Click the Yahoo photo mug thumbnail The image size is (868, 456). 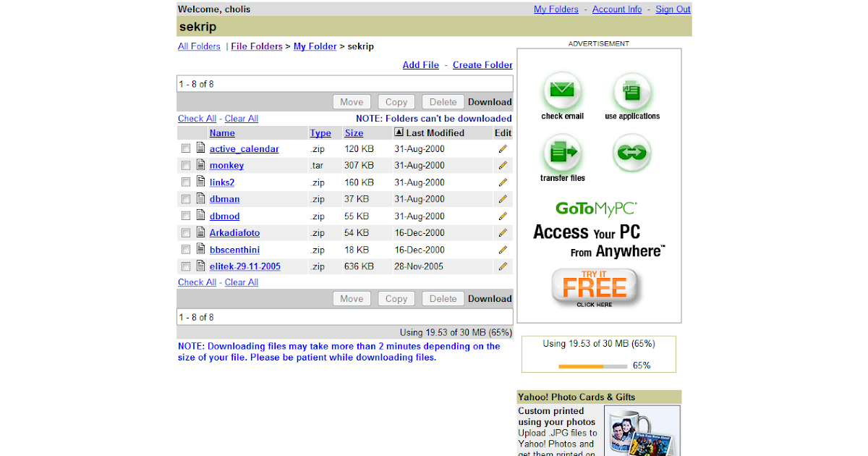pyautogui.click(x=642, y=430)
